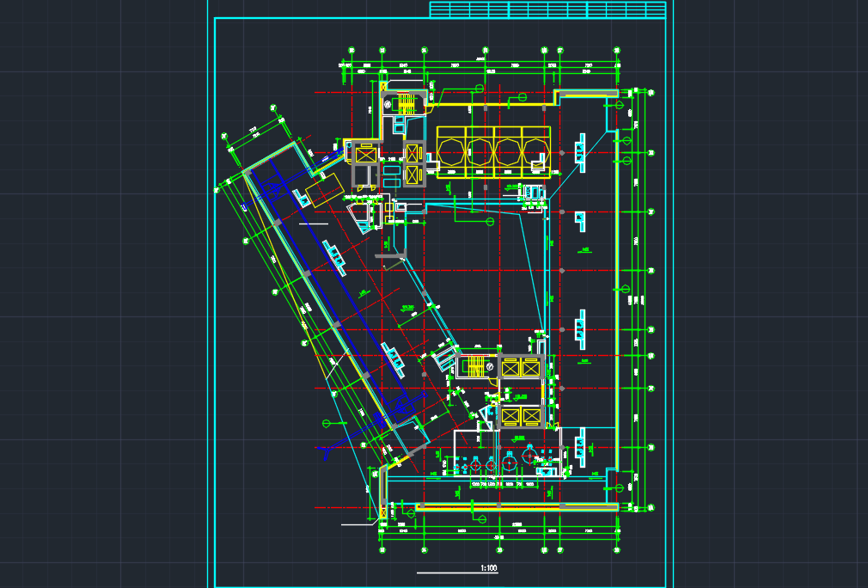Pick the tilted yellow rectangle in the angled wing
868x588 pixels.
[325, 190]
